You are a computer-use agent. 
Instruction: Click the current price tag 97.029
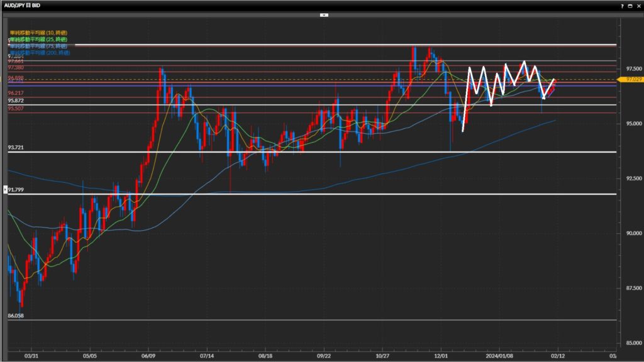pyautogui.click(x=630, y=80)
